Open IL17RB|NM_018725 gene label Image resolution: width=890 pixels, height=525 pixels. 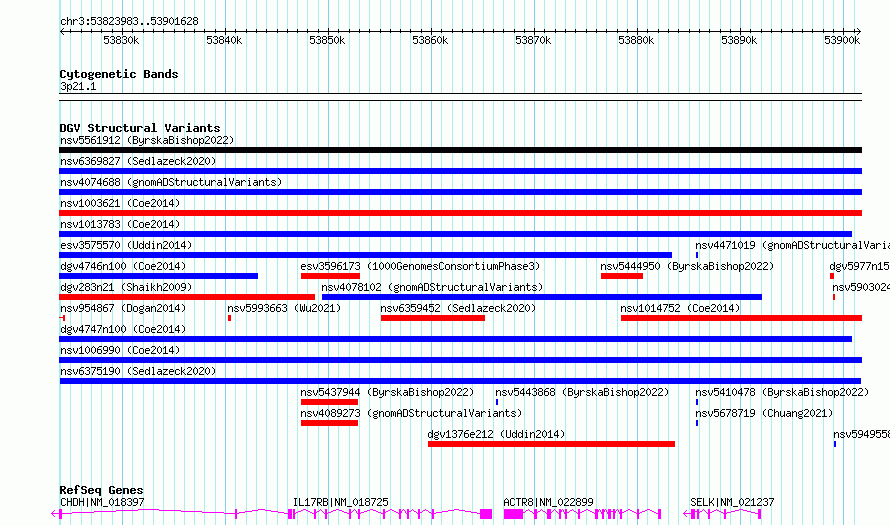click(341, 502)
